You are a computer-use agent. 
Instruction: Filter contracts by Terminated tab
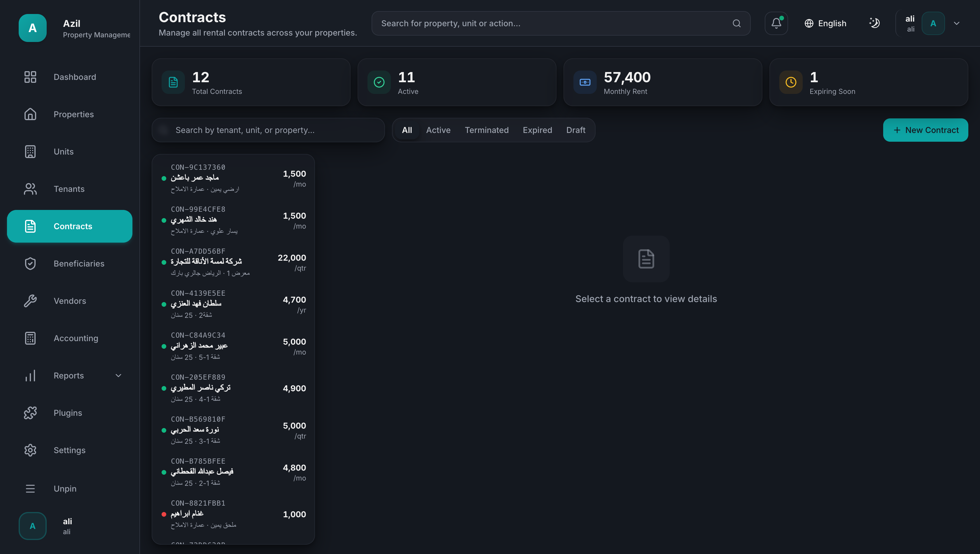click(x=487, y=130)
